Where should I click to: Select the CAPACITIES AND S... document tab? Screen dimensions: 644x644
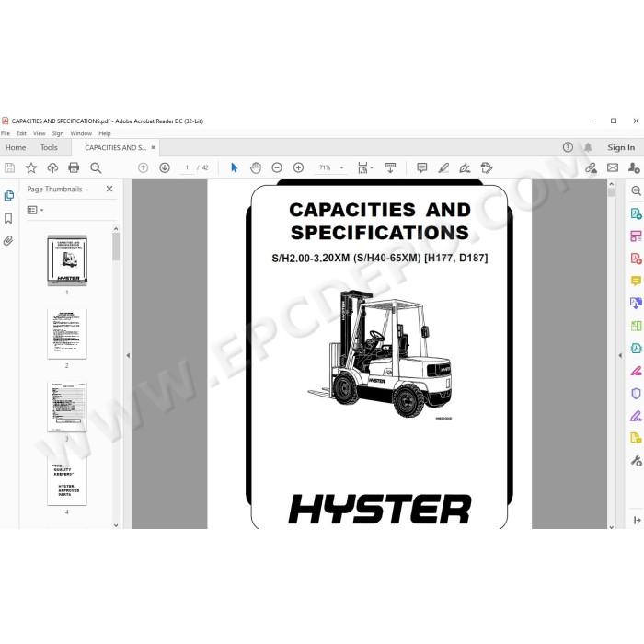click(x=115, y=147)
